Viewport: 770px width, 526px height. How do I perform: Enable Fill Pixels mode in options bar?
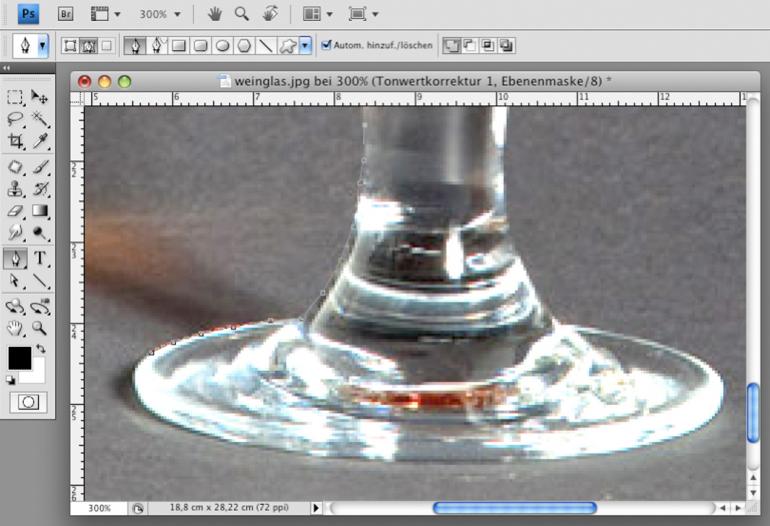tap(106, 46)
